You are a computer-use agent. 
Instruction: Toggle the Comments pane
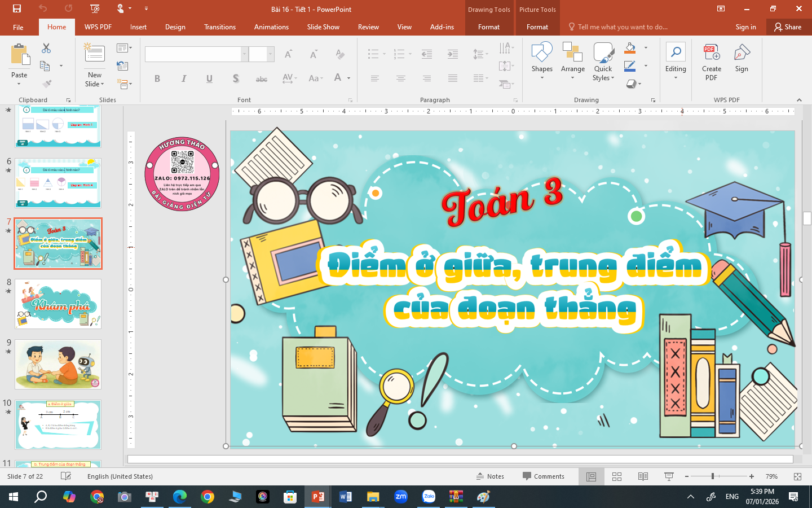[x=543, y=476]
